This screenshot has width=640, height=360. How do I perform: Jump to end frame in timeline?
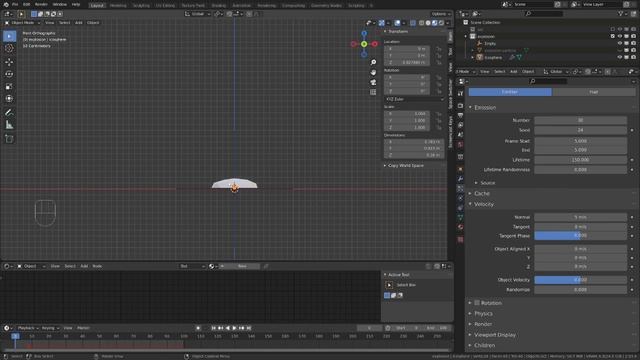[249, 328]
